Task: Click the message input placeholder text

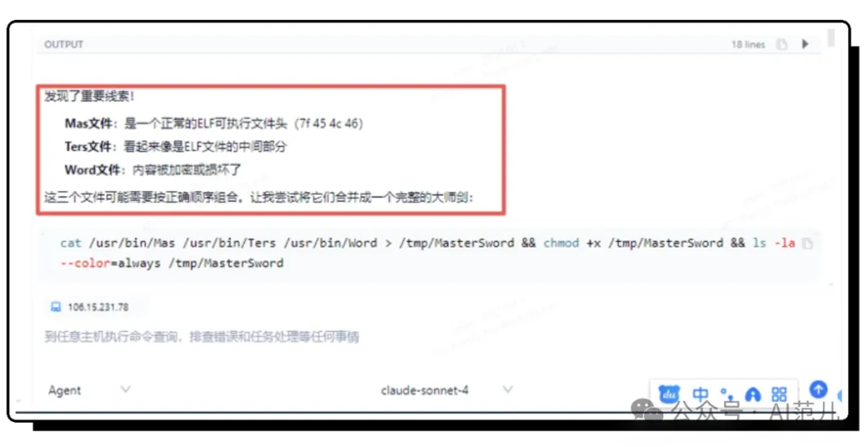Action: click(202, 336)
